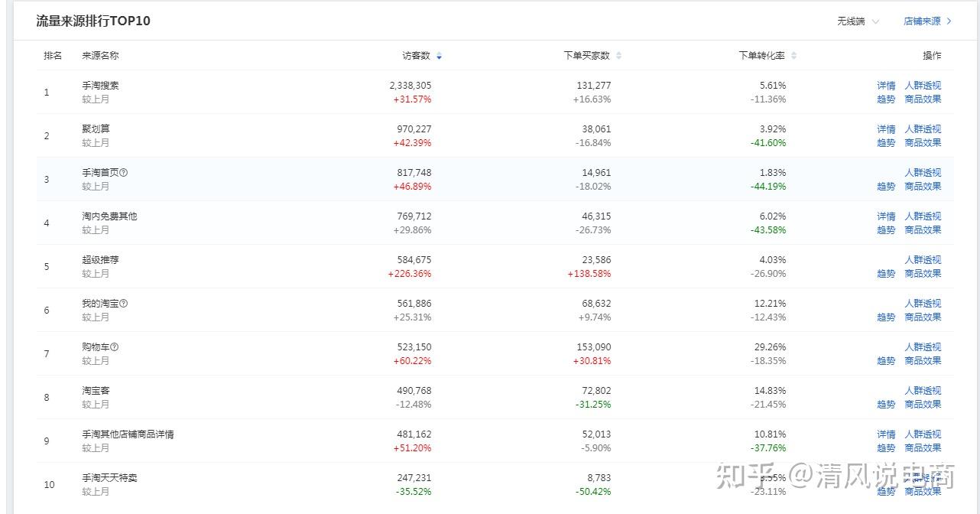The height and width of the screenshot is (514, 980).
Task: Open 商品效果 for 淘内免费其他 row
Action: 923,230
